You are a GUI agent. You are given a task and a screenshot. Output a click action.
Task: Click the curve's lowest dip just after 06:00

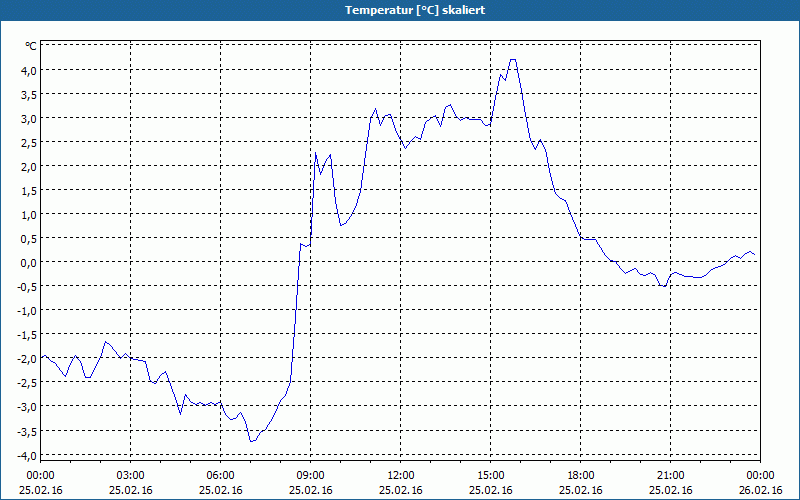[x=253, y=440]
